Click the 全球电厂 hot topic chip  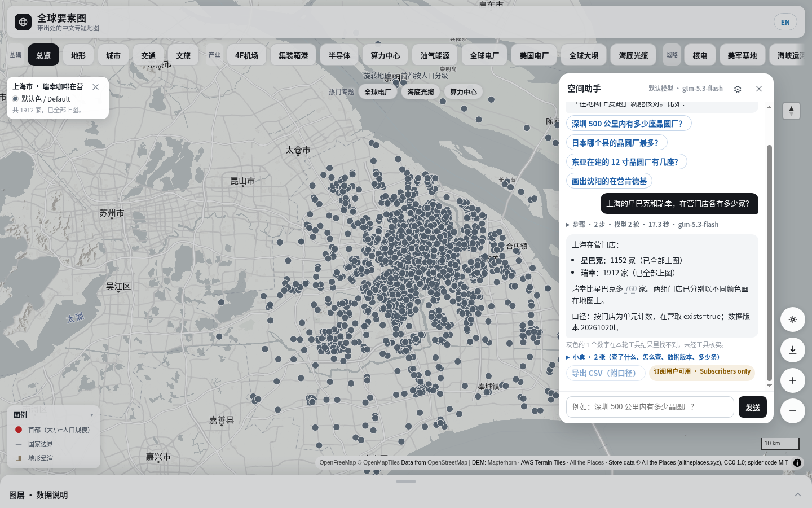[377, 92]
